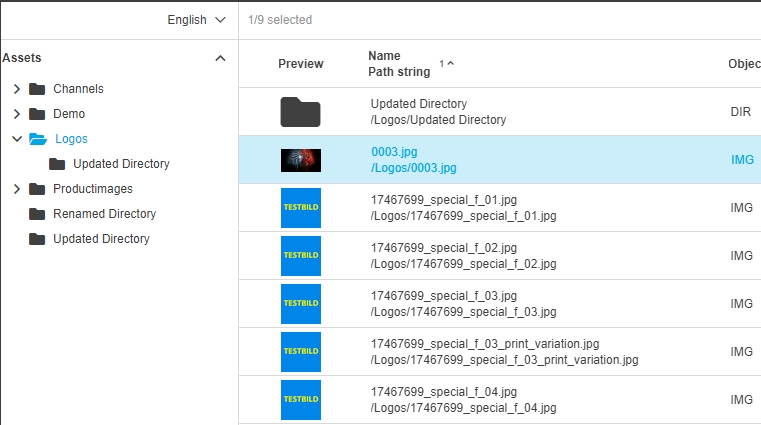Viewport: 761px width, 425px height.
Task: Open the English language dropdown
Action: 200,20
